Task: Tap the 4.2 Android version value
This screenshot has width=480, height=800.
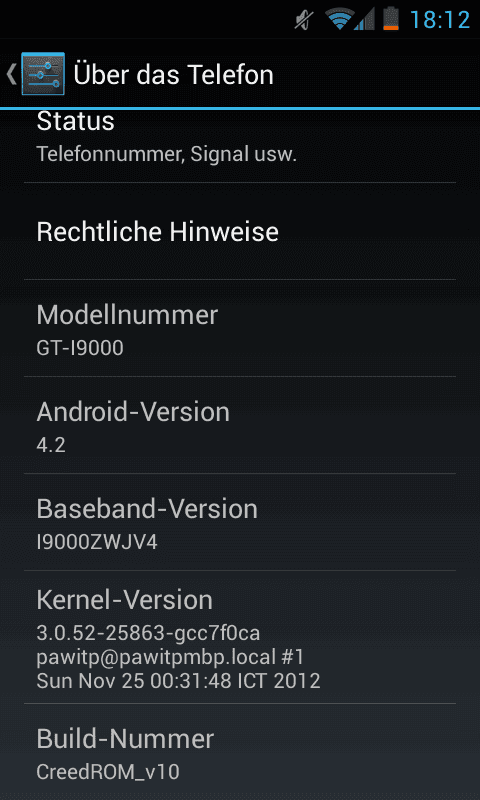Action: pos(51,445)
